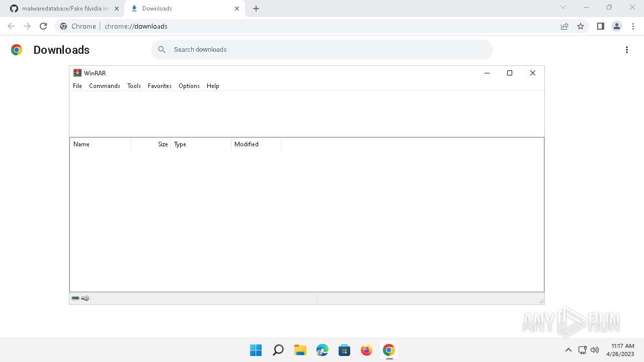
Task: Open Chrome tab search chevron
Action: coord(563,7)
